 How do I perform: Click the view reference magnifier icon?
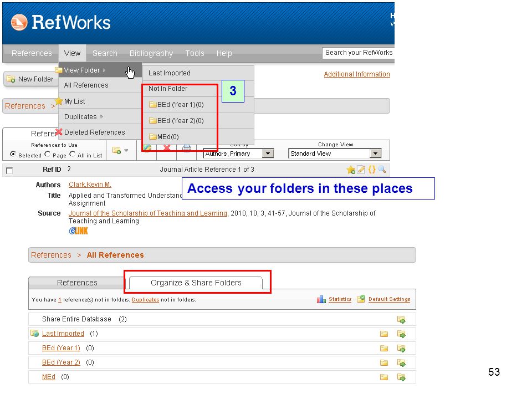(x=382, y=170)
